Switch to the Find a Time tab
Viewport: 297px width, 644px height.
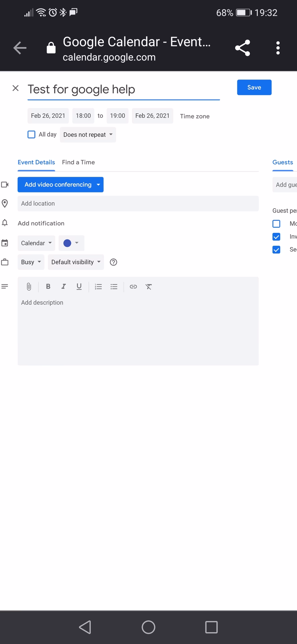click(78, 162)
